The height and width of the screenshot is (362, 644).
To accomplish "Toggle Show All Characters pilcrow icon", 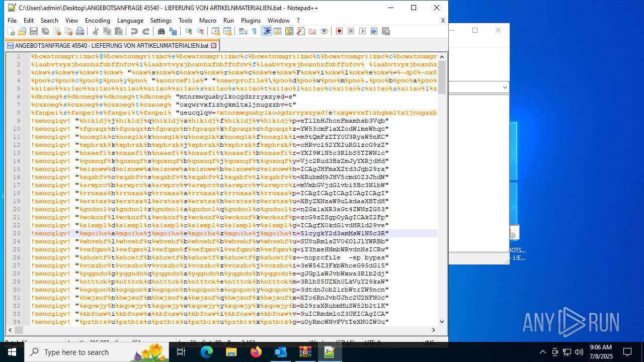I will click(255, 31).
